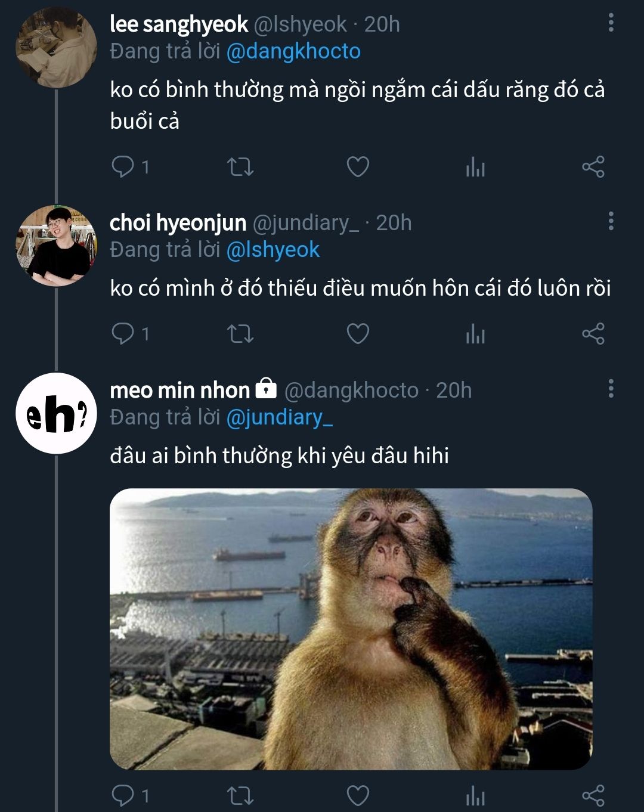Image resolution: width=644 pixels, height=812 pixels.
Task: Reply to choi hyeonjun's tweet
Action: pos(123,333)
